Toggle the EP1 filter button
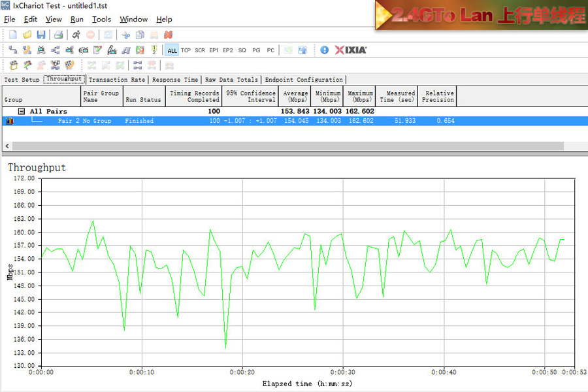 coord(214,50)
